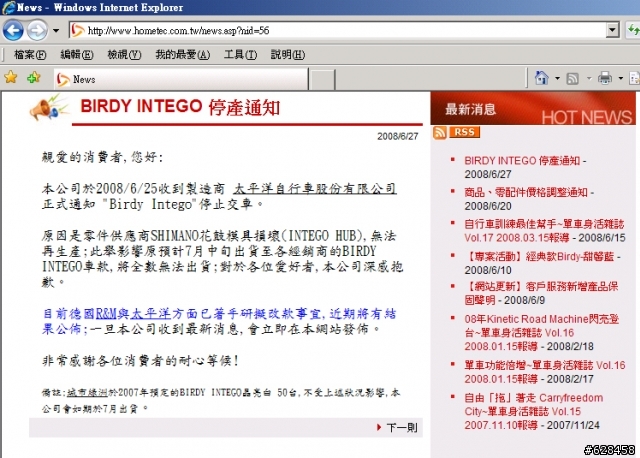The height and width of the screenshot is (458, 640).
Task: Expand the address bar history dropdown
Action: [x=612, y=30]
